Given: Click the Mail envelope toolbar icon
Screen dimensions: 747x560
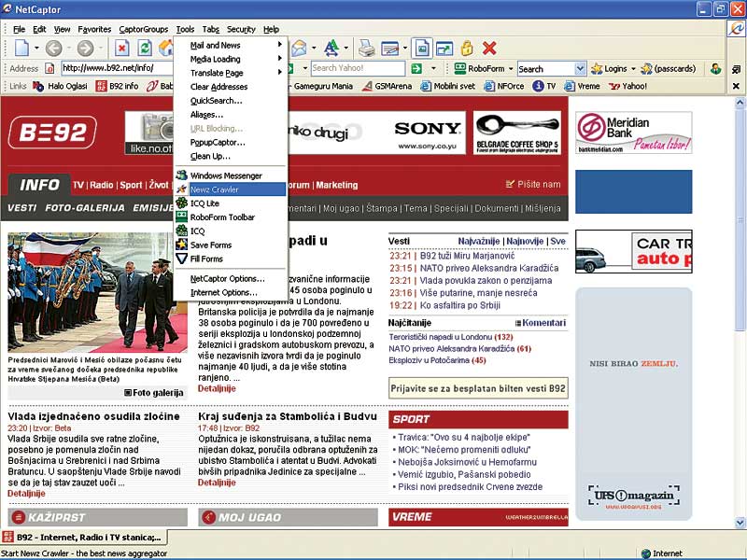Looking at the screenshot, I should click(x=299, y=49).
